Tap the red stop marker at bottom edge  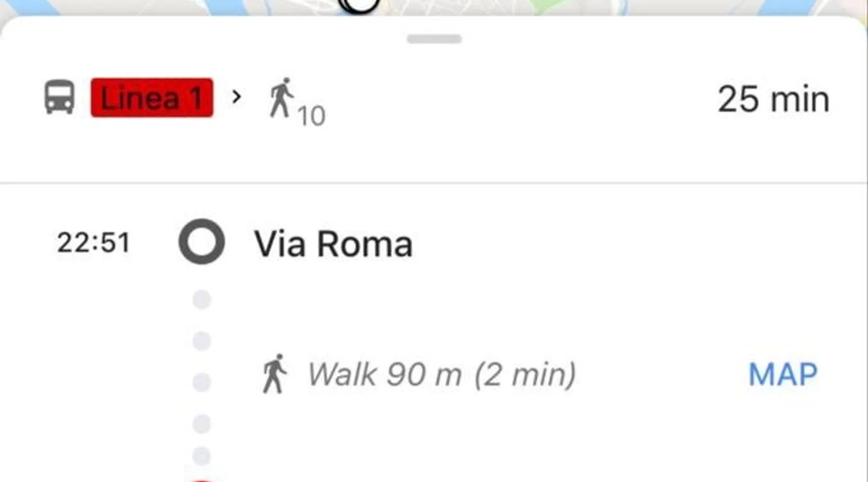[201, 479]
